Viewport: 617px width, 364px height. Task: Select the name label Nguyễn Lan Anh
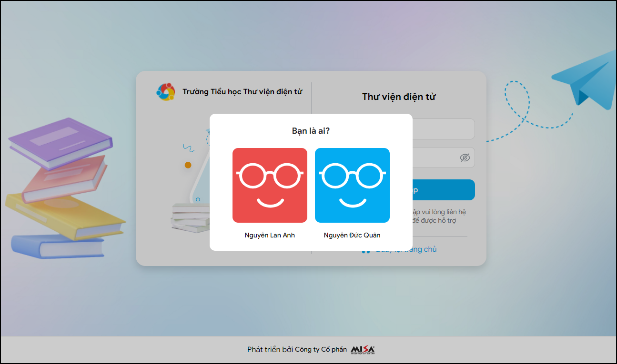(270, 235)
